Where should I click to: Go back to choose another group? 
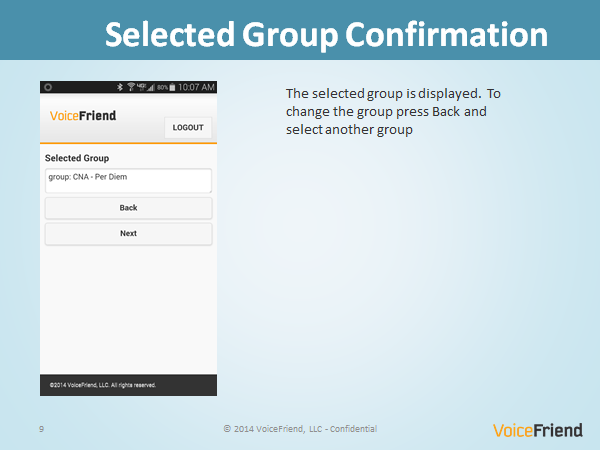129,208
